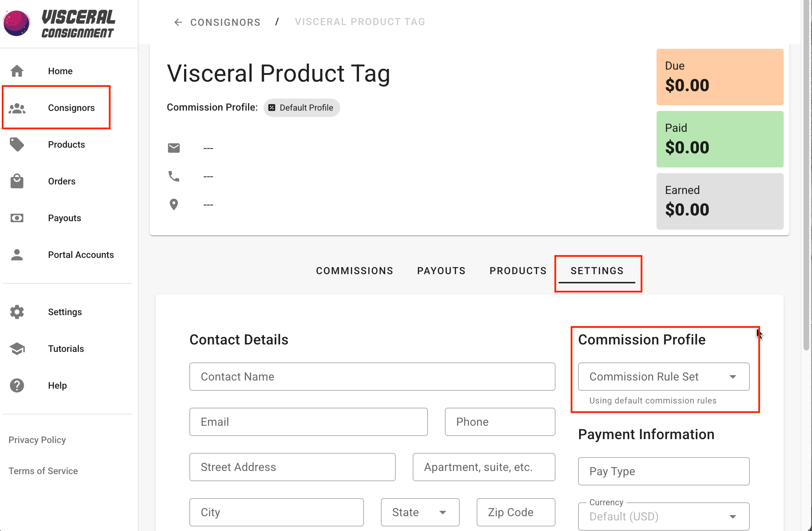
Task: Click the page vertical scrollbar
Action: coord(806,177)
